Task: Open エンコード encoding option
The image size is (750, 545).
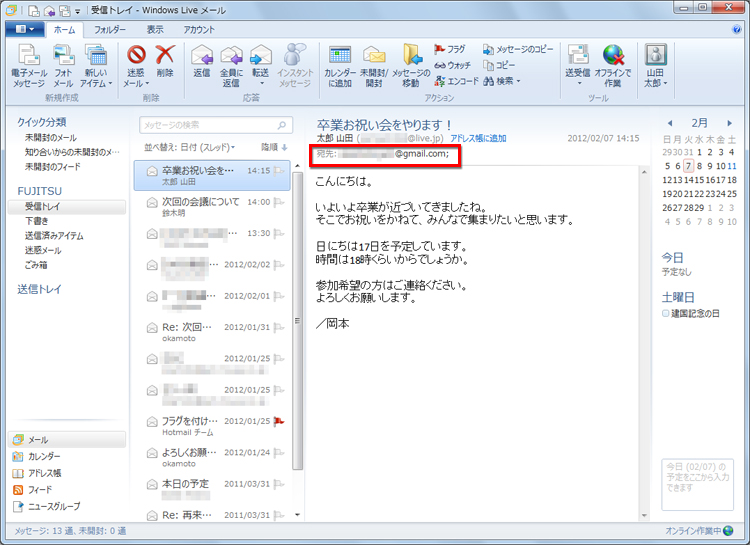Action: (x=456, y=81)
